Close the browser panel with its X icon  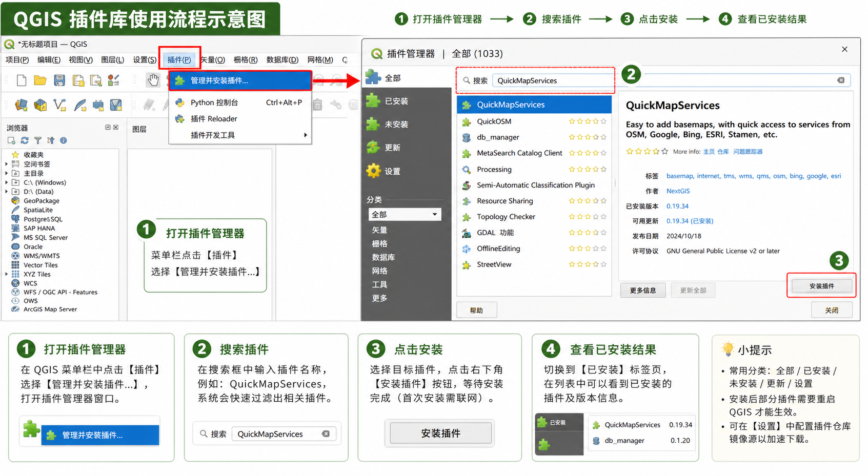pyautogui.click(x=116, y=127)
